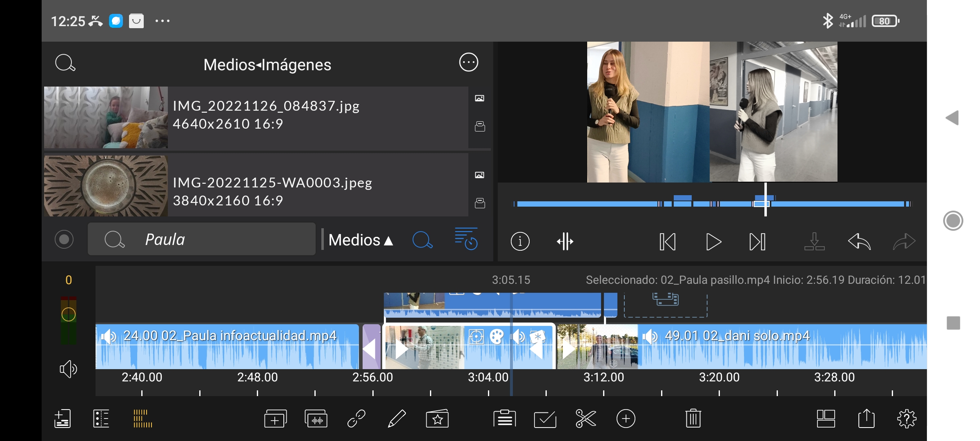Select IMG_20221126_084837.jpg thumbnail
The height and width of the screenshot is (441, 980).
coord(106,117)
